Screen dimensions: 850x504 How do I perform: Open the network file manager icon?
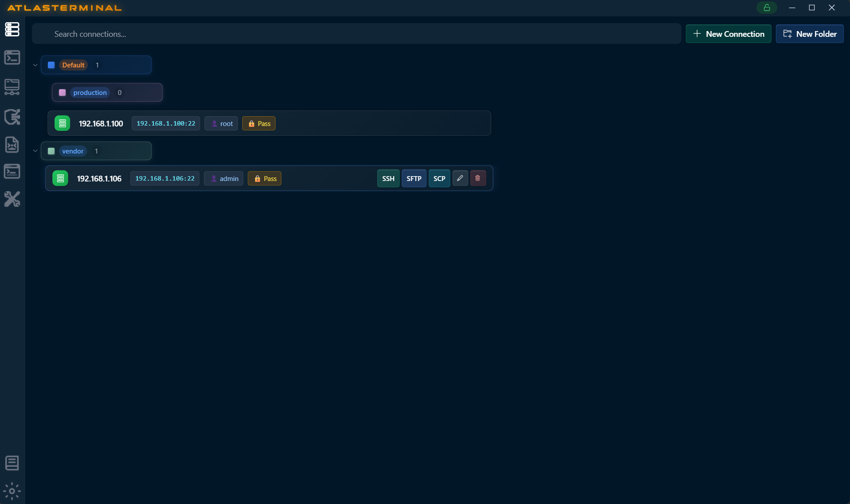tap(12, 87)
